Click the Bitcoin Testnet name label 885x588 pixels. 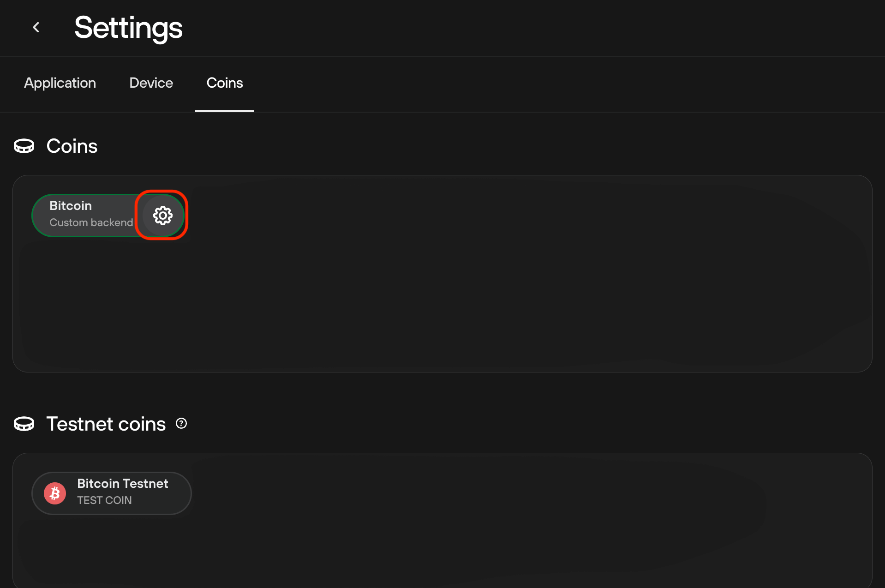(122, 484)
